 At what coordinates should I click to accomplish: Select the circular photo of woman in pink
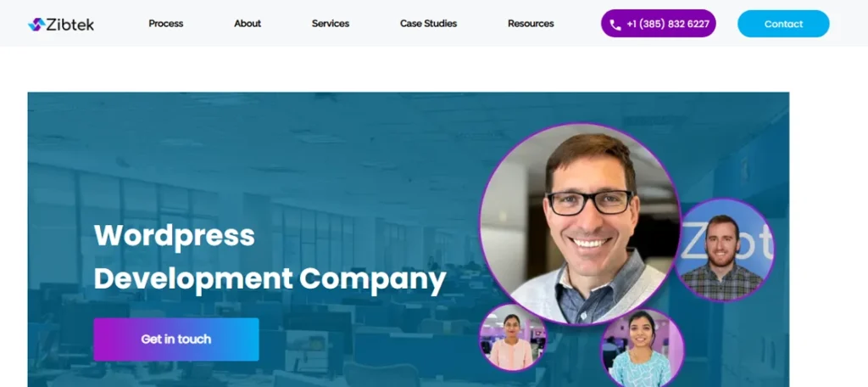pos(512,338)
